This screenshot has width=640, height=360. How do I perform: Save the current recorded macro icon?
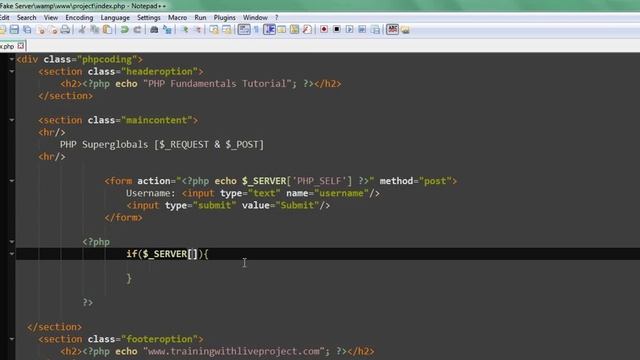click(375, 29)
